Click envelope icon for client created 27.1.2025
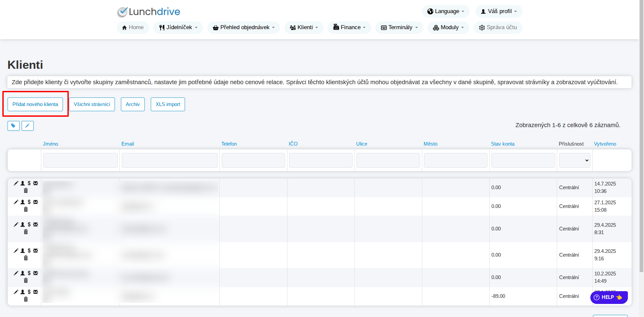644x317 pixels. coord(36,202)
